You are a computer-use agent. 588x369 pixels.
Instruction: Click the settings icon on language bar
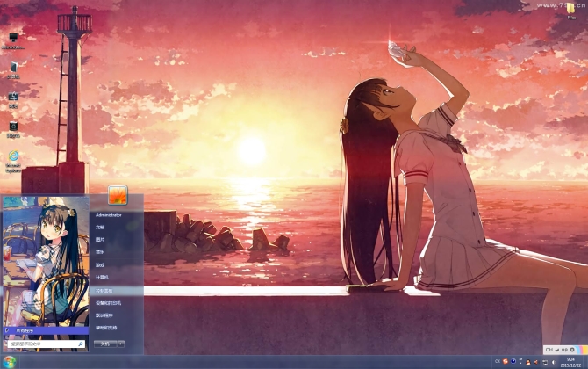pyautogui.click(x=572, y=350)
